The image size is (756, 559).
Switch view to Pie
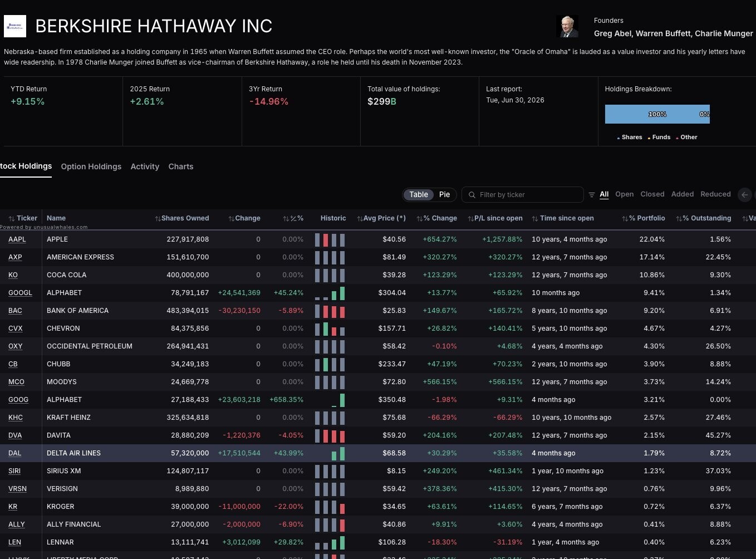coord(444,195)
